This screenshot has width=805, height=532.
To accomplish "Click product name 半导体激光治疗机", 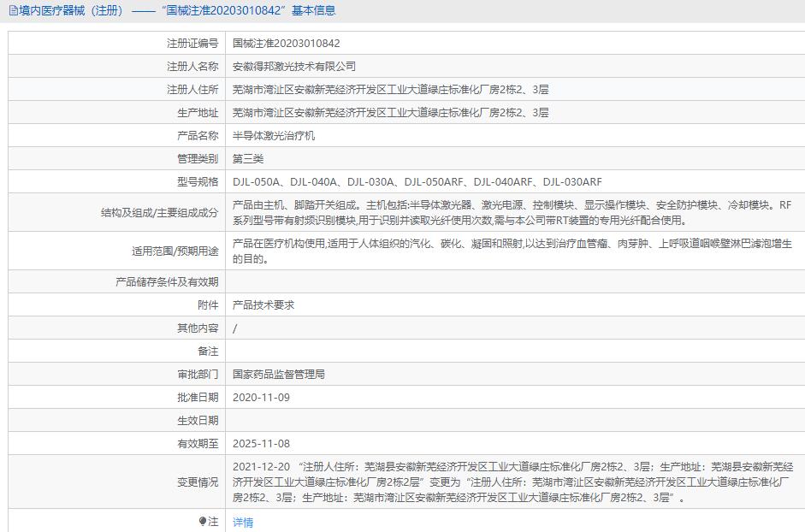I will pos(274,136).
